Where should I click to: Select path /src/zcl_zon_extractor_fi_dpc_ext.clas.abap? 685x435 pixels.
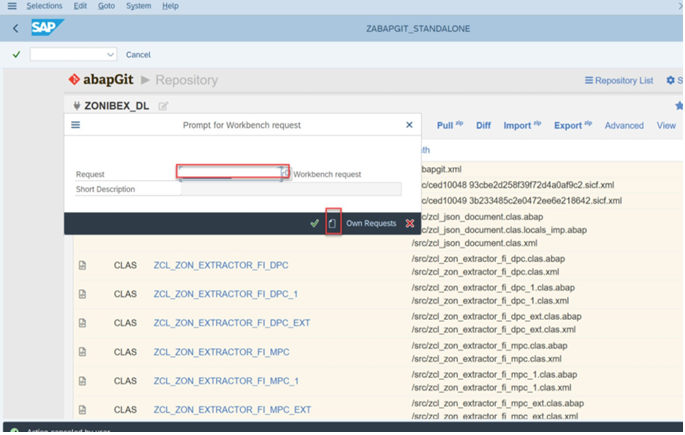496,316
